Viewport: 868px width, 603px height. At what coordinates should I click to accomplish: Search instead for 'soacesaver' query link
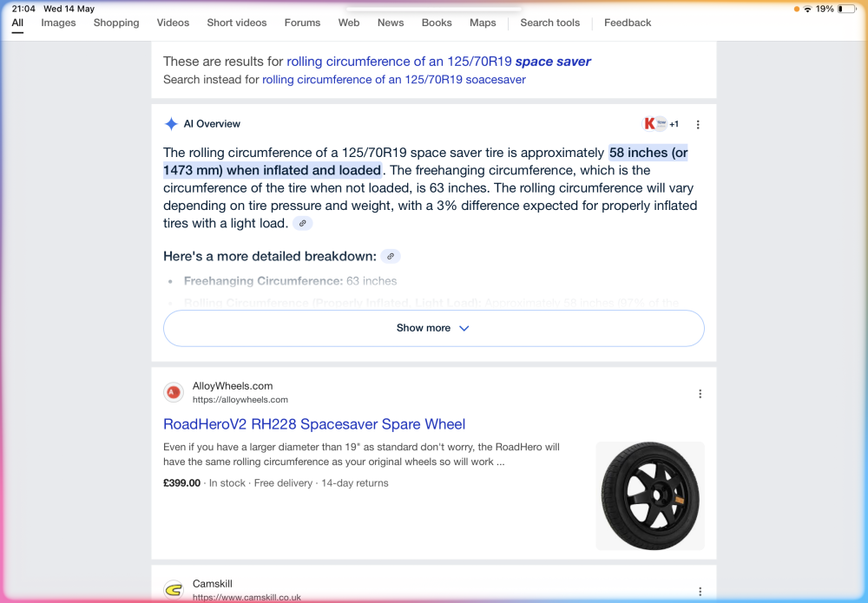[x=393, y=80]
